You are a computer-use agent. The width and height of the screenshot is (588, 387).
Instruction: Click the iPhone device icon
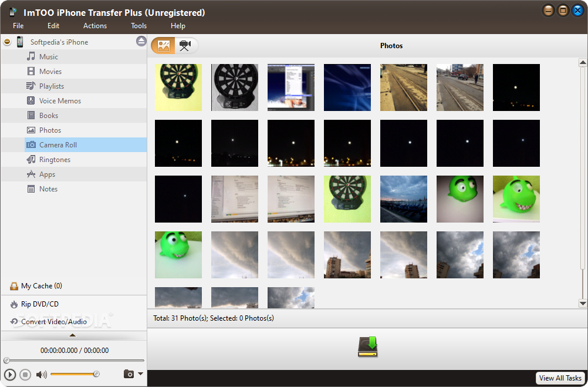tap(20, 42)
